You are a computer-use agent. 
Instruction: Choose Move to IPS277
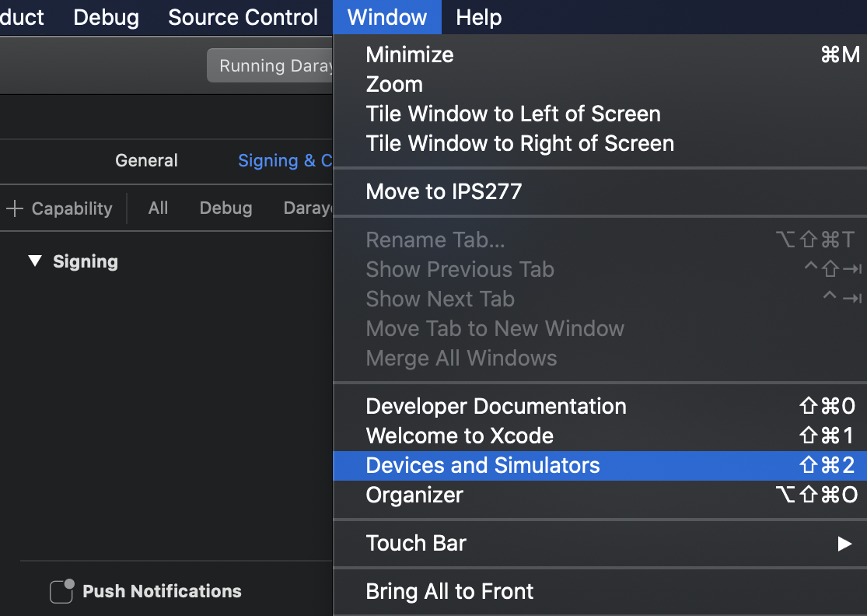click(x=443, y=191)
